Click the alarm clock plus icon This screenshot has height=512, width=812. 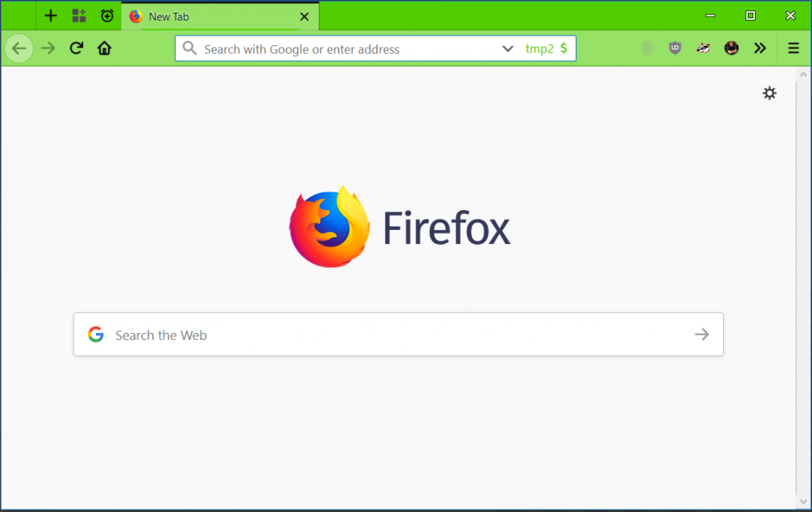[x=107, y=16]
